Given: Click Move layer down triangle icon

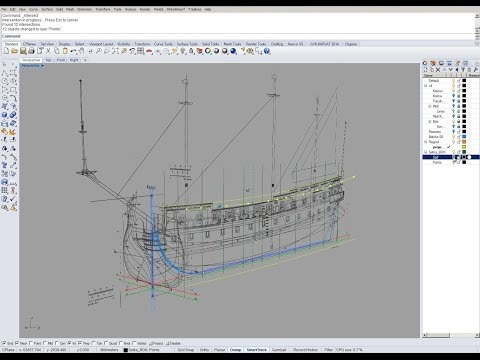Looking at the screenshot, I should point(451,70).
